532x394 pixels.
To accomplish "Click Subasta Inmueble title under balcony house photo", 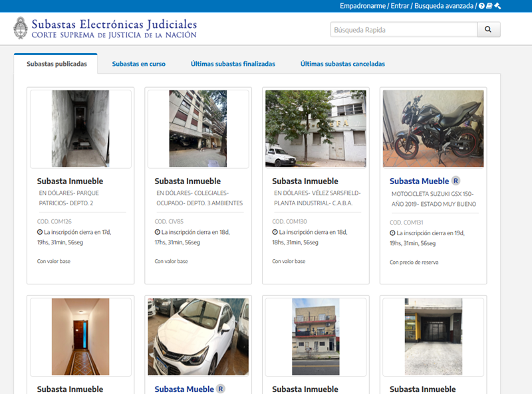I will pyautogui.click(x=305, y=389).
